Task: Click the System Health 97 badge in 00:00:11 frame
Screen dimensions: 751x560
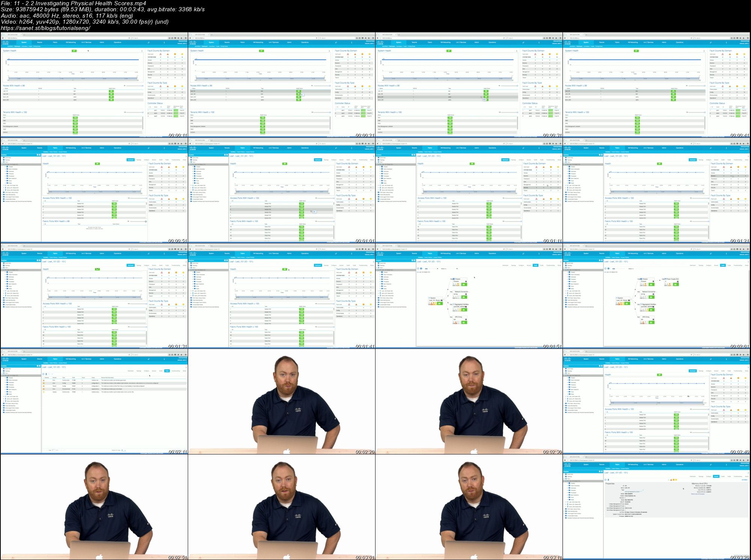Action: click(x=74, y=51)
